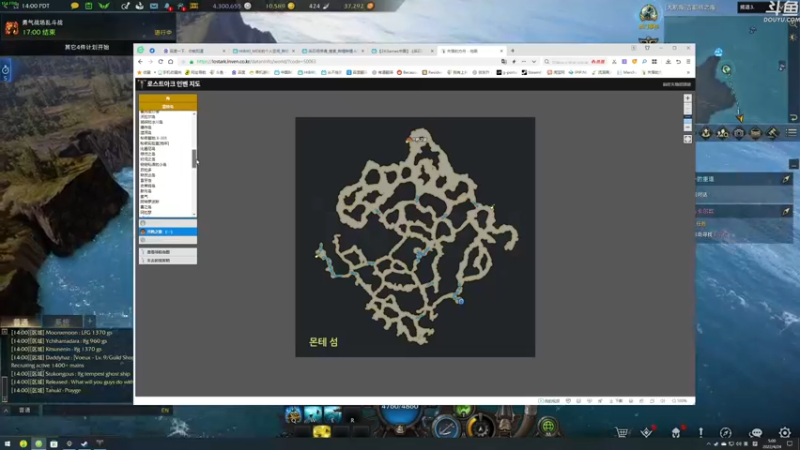Click chat line 'Tanuki : Poyge'

(x=63, y=390)
